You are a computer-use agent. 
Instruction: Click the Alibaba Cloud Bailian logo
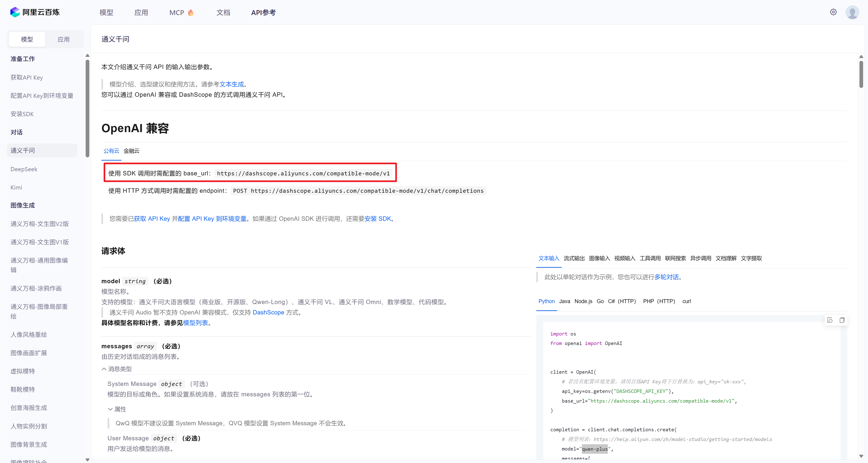point(35,12)
